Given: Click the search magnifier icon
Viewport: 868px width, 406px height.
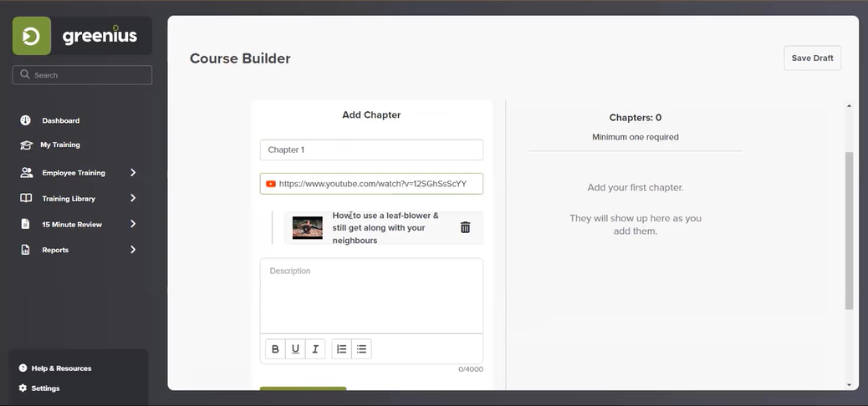Looking at the screenshot, I should coord(24,74).
